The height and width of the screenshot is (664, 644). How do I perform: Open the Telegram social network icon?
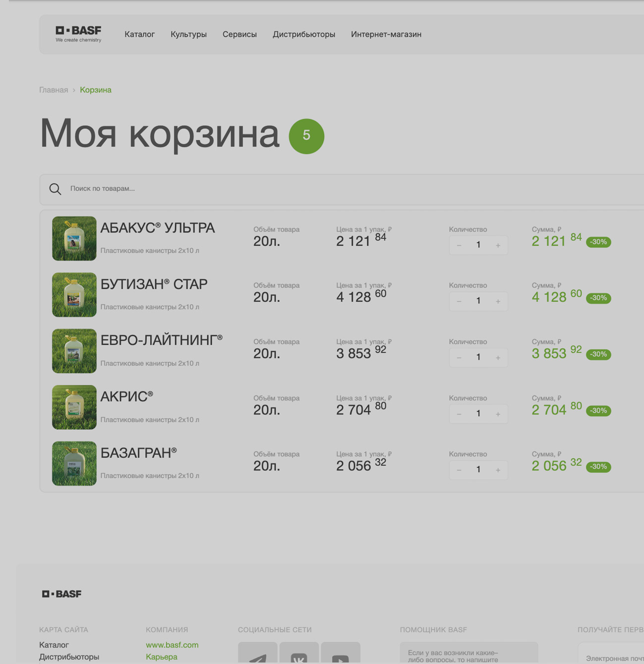(x=257, y=655)
